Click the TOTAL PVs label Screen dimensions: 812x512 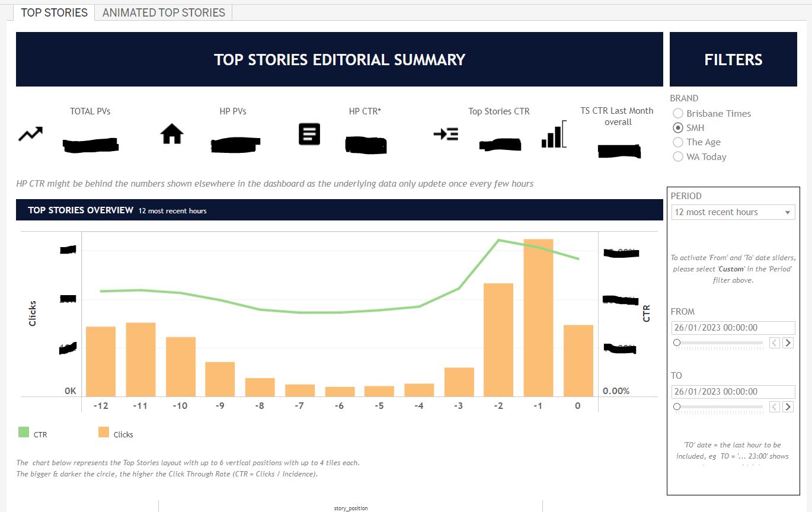click(90, 111)
